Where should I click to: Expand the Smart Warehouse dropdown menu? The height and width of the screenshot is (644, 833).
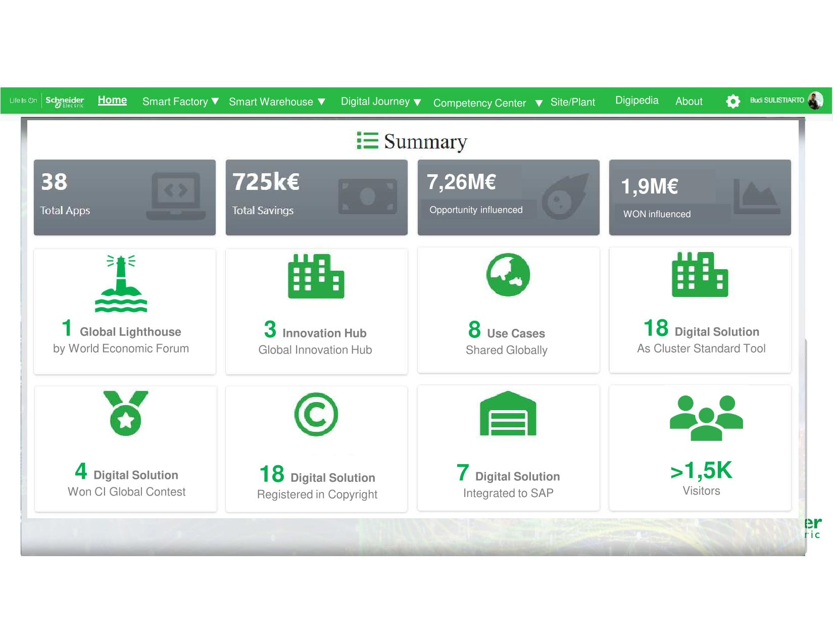click(x=277, y=102)
